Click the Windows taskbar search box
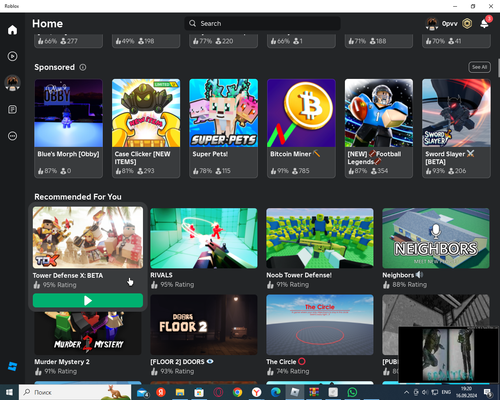The image size is (500, 400). pos(75,392)
